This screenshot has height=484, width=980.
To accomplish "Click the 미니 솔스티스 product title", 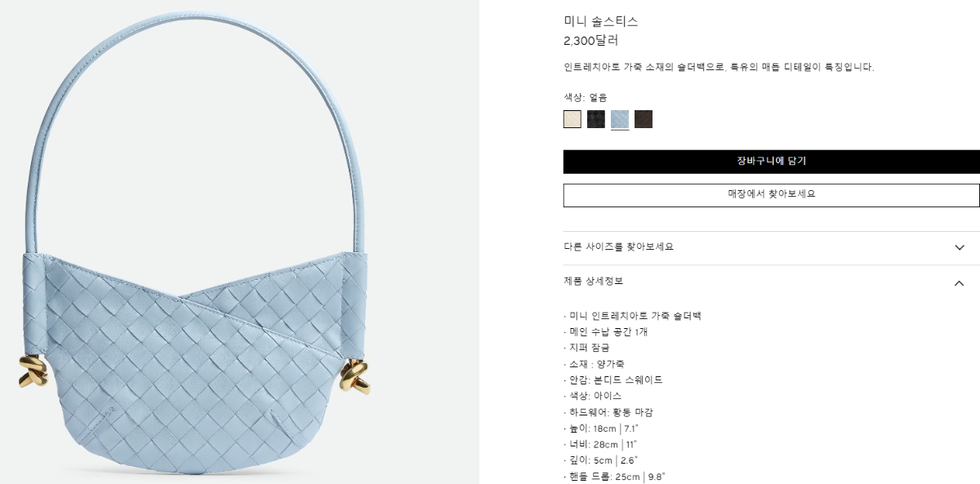I will pyautogui.click(x=601, y=21).
